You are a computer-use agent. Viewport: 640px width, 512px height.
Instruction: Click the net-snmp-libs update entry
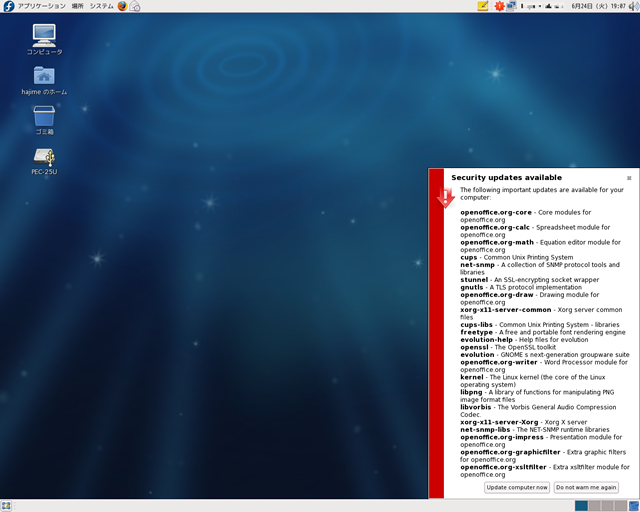tap(535, 430)
